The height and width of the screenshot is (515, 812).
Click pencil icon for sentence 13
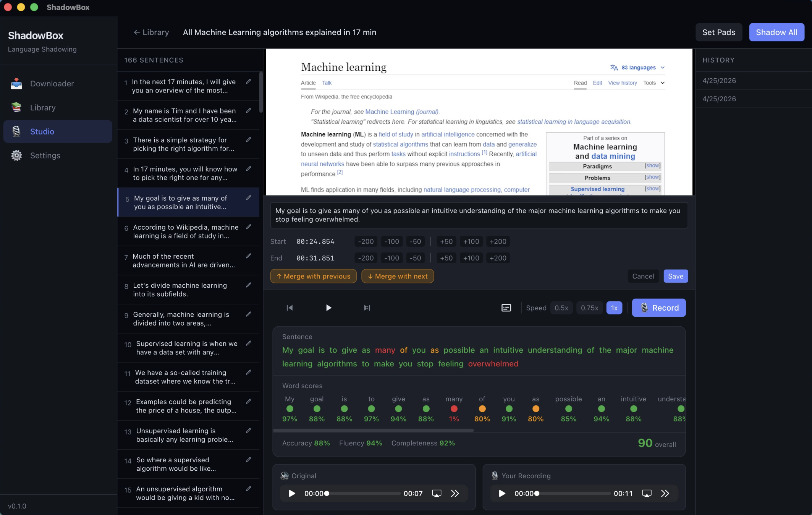[249, 431]
